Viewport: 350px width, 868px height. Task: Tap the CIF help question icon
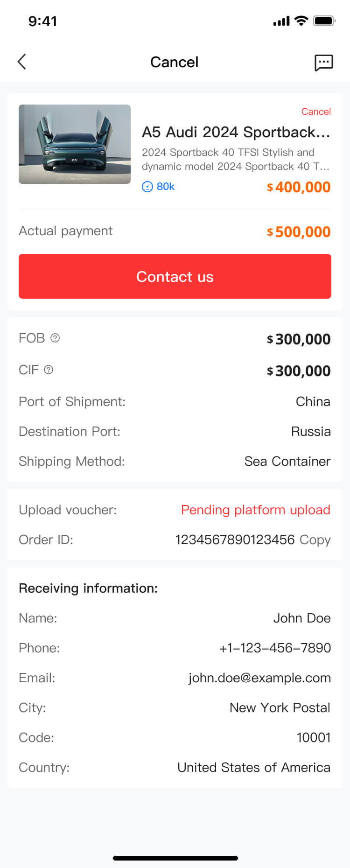coord(49,370)
